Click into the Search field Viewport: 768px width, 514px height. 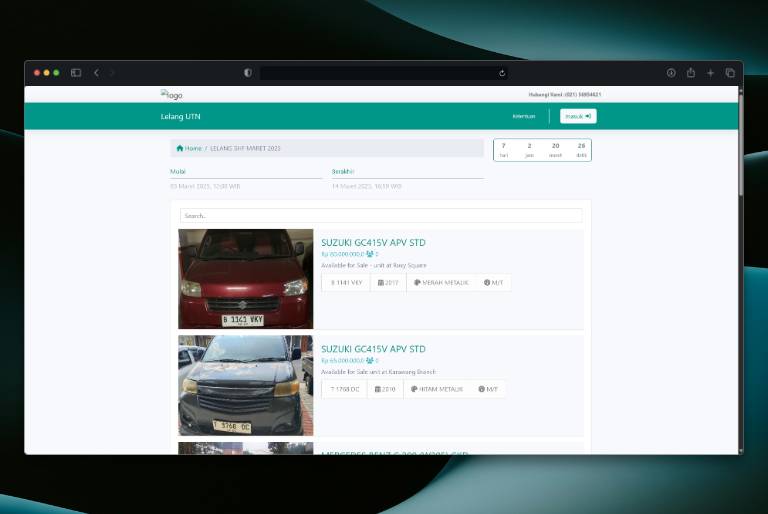(x=381, y=216)
